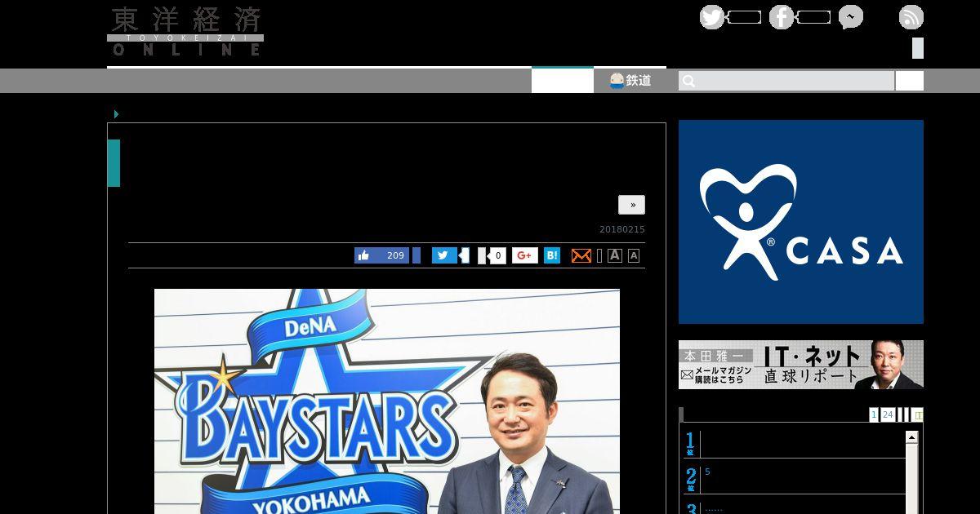Open the rank 2 article entry
The height and width of the screenshot is (514, 980).
pos(794,479)
